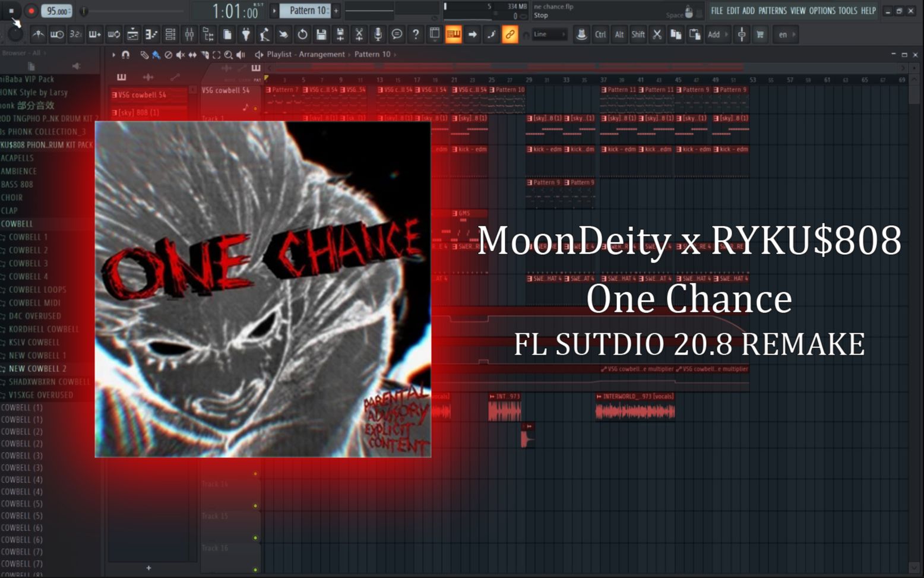Viewport: 924px width, 578px height.
Task: Select the playlist slip tool icon
Action: (x=192, y=54)
